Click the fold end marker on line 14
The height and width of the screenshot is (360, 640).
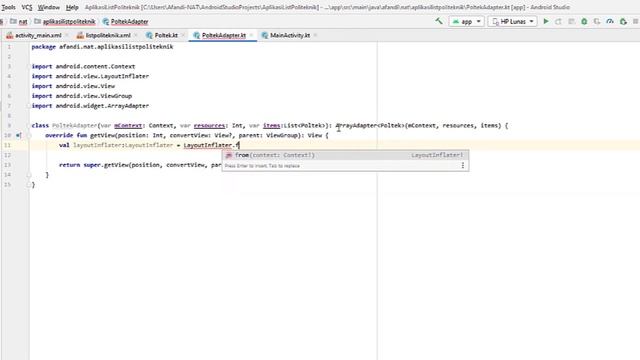coord(29,175)
